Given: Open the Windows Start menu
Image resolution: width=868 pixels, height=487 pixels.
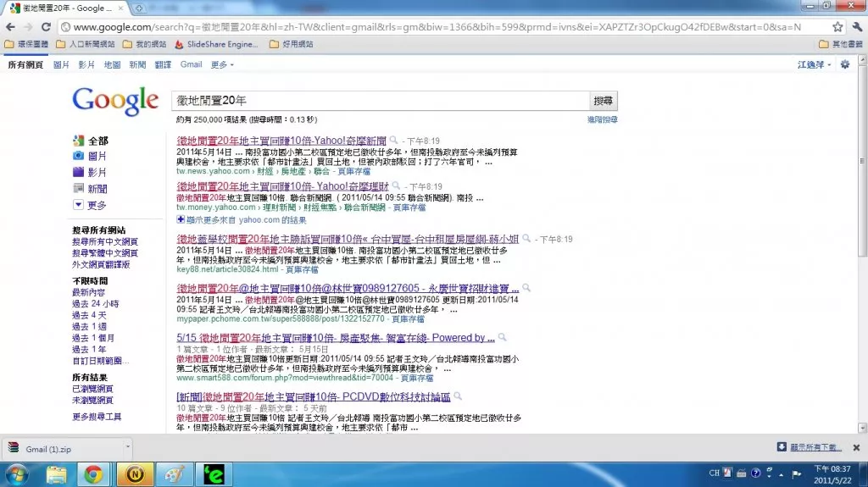Looking at the screenshot, I should click(x=16, y=475).
